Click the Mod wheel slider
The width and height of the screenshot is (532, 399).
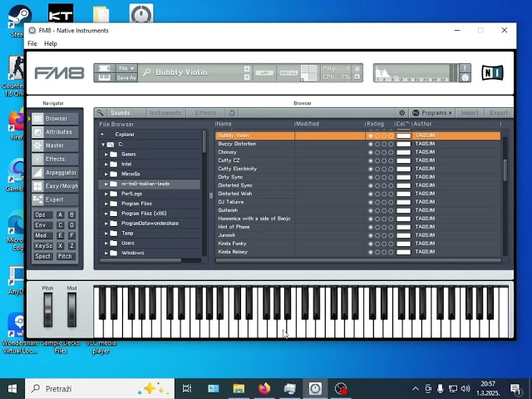(71, 310)
